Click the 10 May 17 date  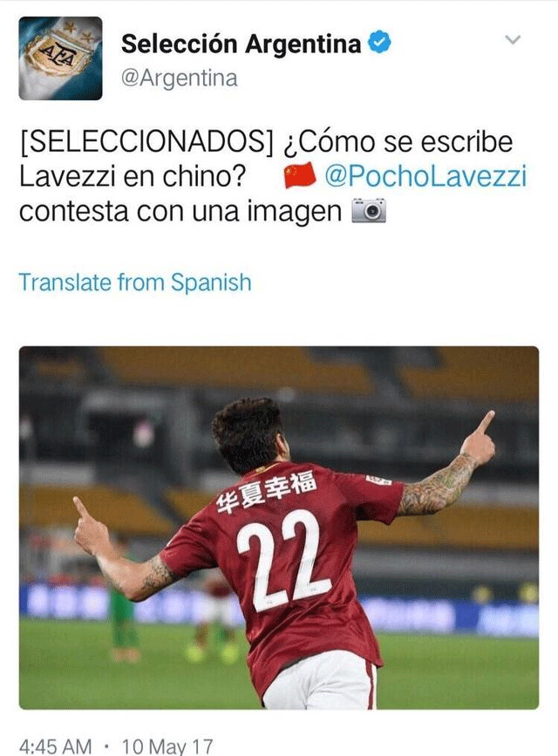click(167, 746)
